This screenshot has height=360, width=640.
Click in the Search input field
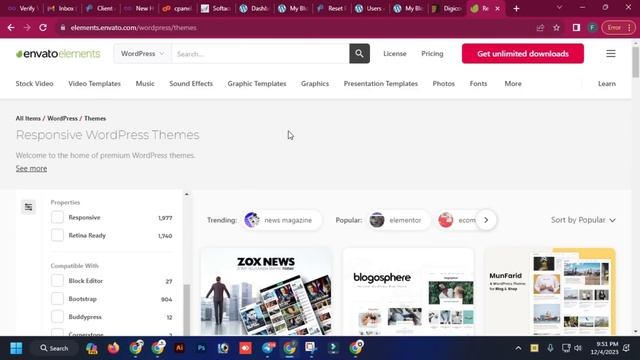coord(260,53)
